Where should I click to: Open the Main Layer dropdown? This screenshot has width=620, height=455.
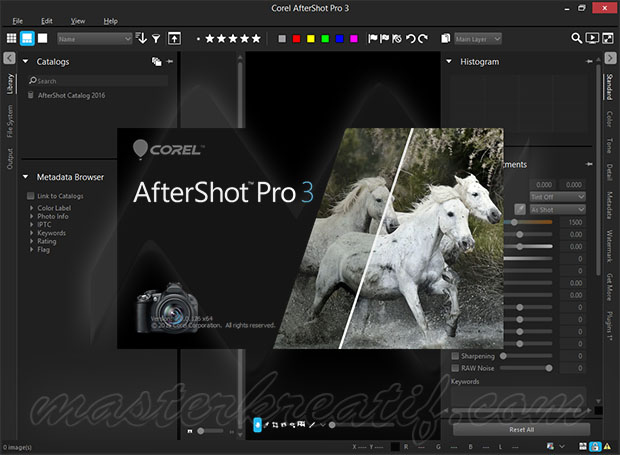(478, 39)
